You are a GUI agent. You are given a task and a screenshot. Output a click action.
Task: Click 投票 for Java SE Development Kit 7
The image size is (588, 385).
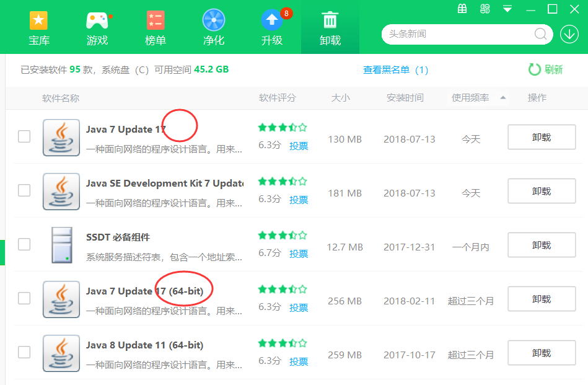[x=299, y=200]
